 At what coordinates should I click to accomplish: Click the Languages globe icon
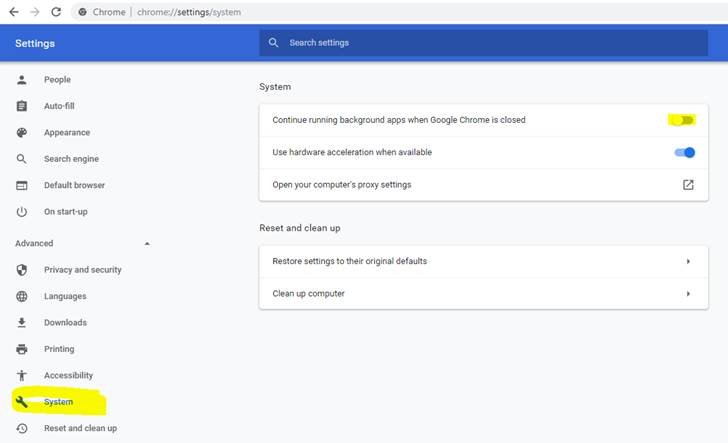click(x=22, y=296)
